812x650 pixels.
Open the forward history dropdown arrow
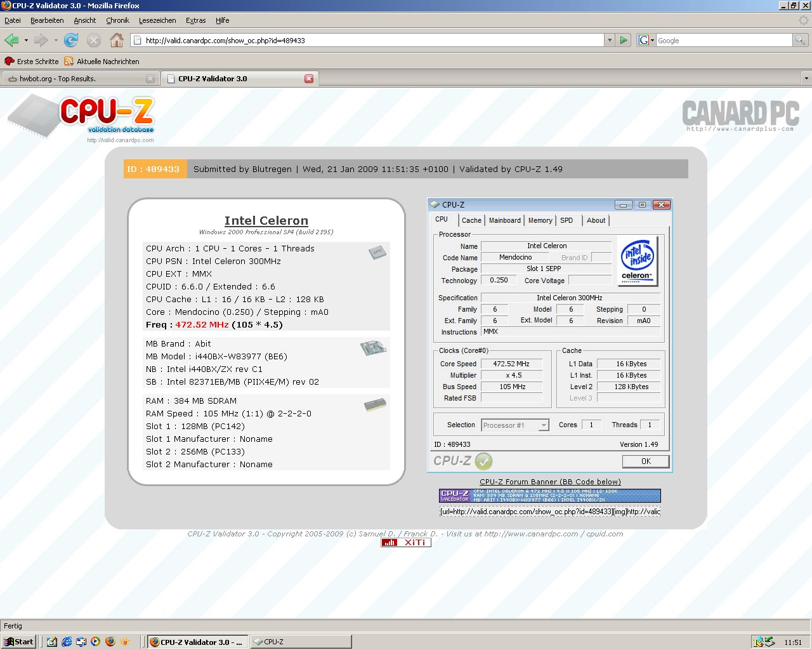(x=56, y=41)
